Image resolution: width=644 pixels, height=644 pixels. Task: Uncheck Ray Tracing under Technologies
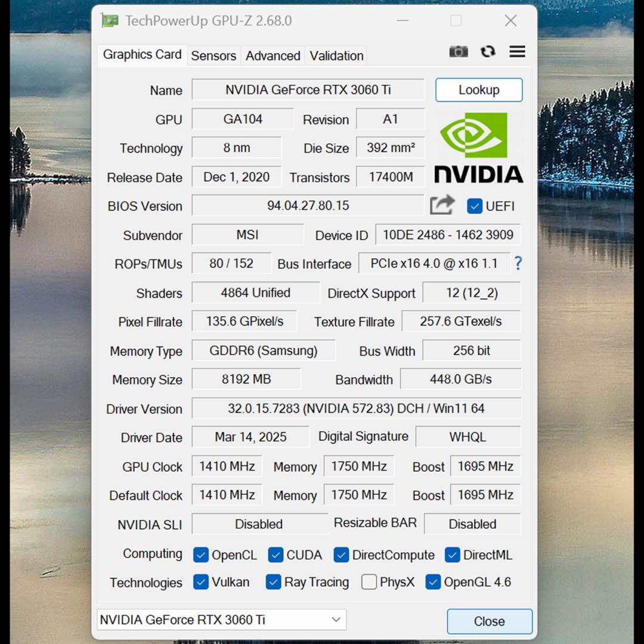tap(274, 581)
